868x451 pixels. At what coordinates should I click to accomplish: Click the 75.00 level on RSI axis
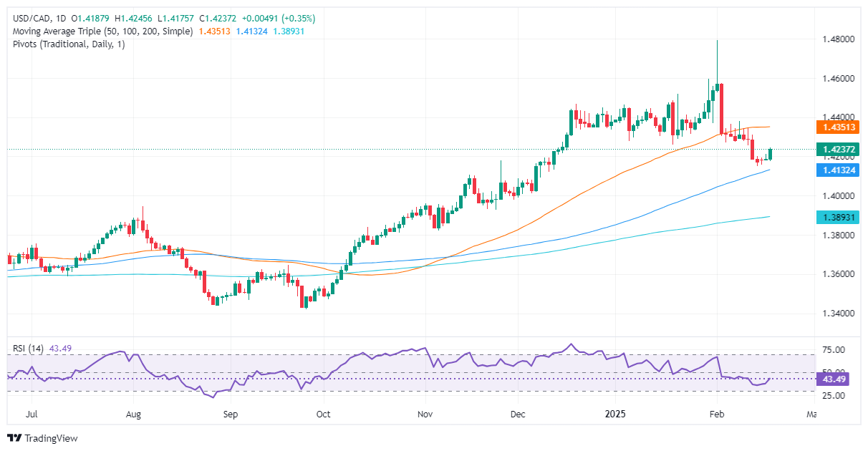[x=834, y=350]
